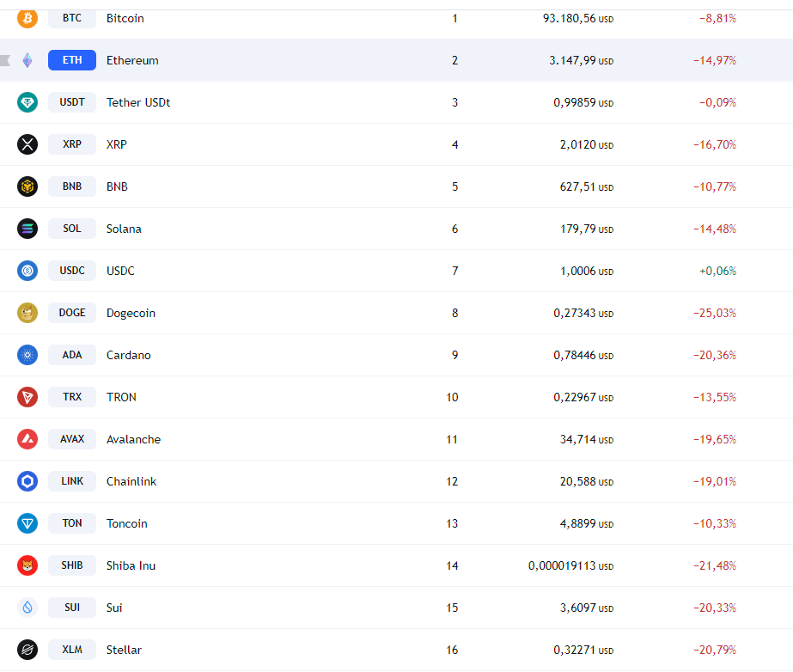Image resolution: width=793 pixels, height=672 pixels.
Task: Click the Shiba Inu logo icon
Action: click(x=27, y=565)
